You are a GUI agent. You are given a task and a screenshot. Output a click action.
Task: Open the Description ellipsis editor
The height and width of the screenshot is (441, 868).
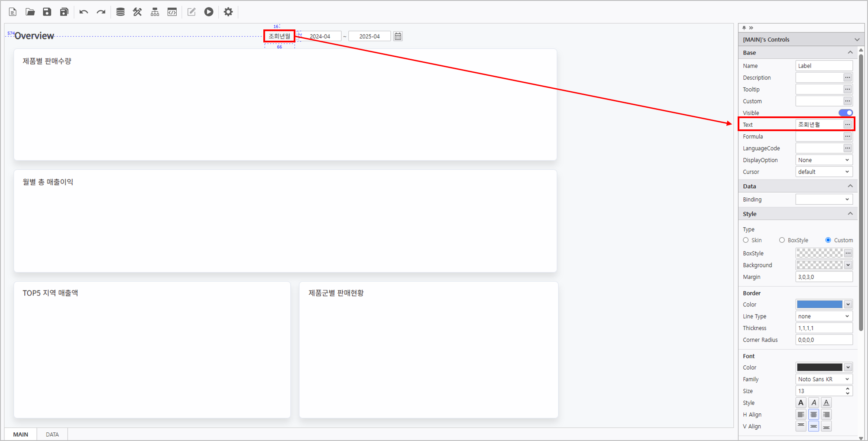coord(848,77)
